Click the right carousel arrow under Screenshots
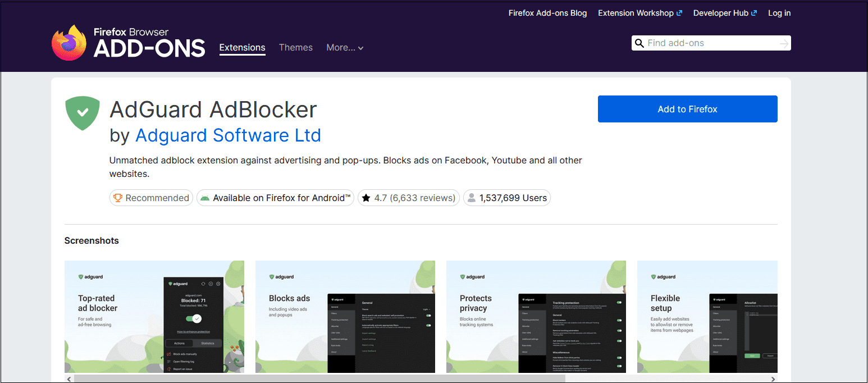The image size is (868, 383). tap(773, 379)
